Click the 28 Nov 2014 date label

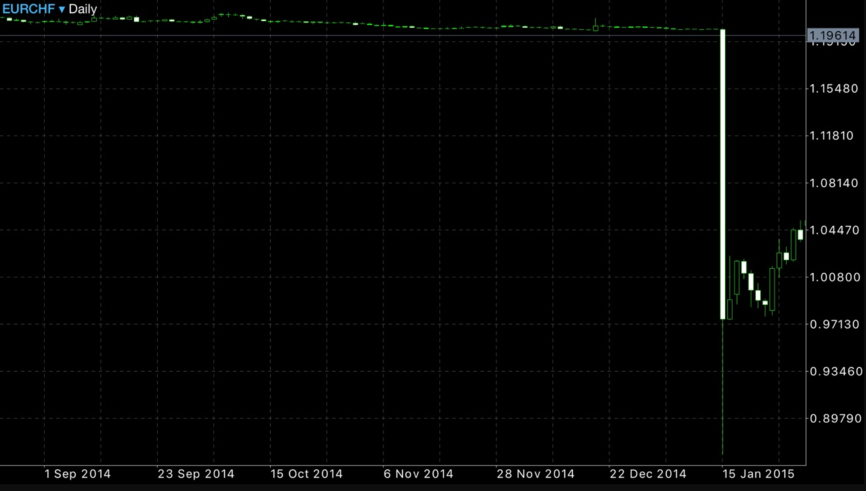(x=535, y=474)
